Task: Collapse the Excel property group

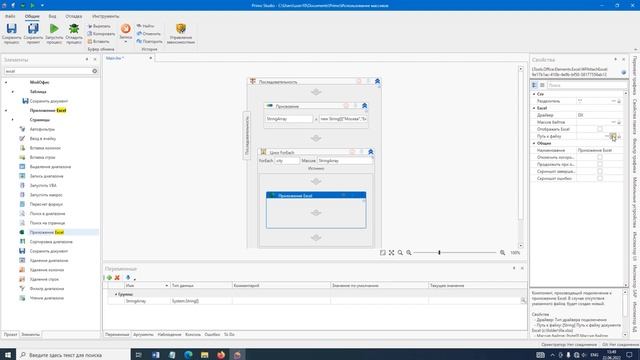Action: 534,108
